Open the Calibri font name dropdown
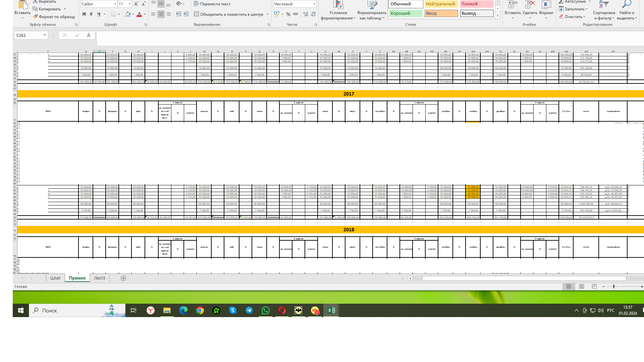This screenshot has height=362, width=644. (115, 4)
